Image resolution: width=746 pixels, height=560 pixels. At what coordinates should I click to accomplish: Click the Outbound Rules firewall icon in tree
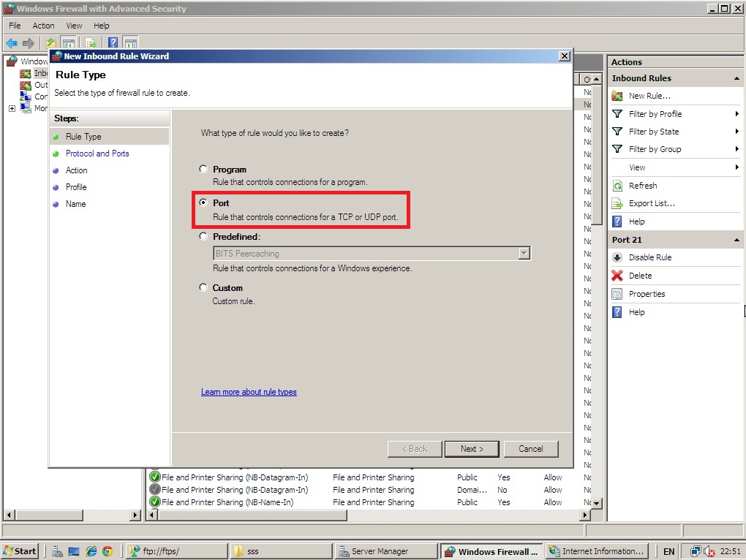click(25, 85)
